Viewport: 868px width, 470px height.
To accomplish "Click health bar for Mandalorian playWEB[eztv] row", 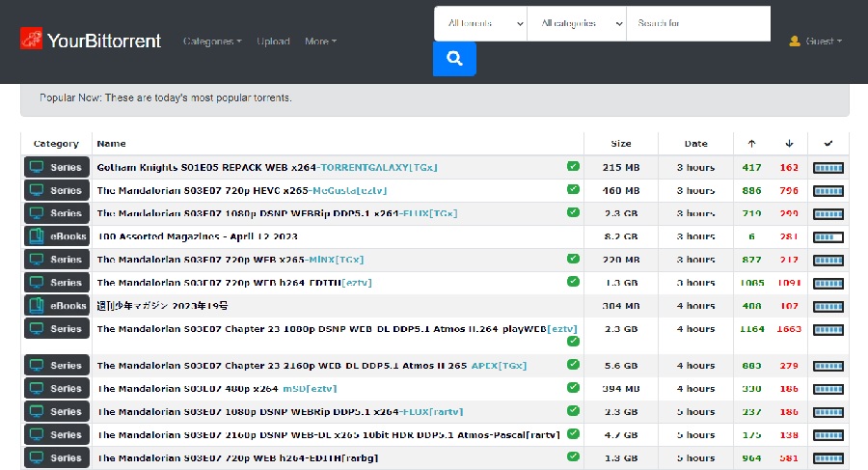I will click(828, 330).
